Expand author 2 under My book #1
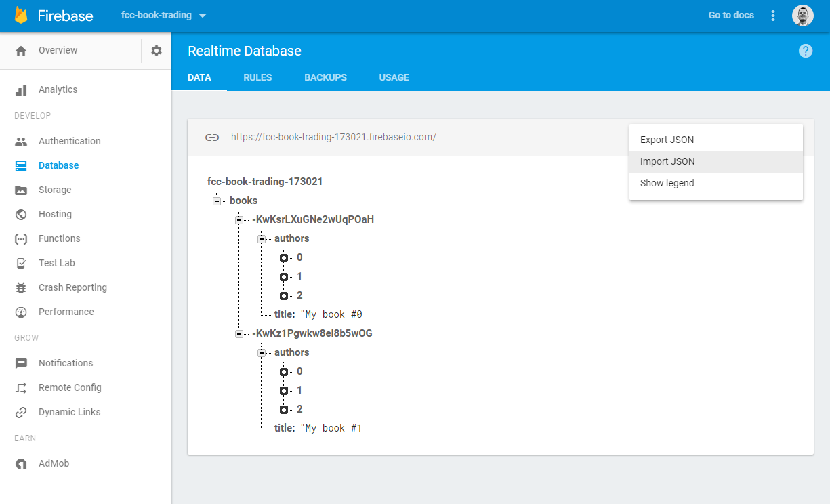830x504 pixels. pos(284,410)
